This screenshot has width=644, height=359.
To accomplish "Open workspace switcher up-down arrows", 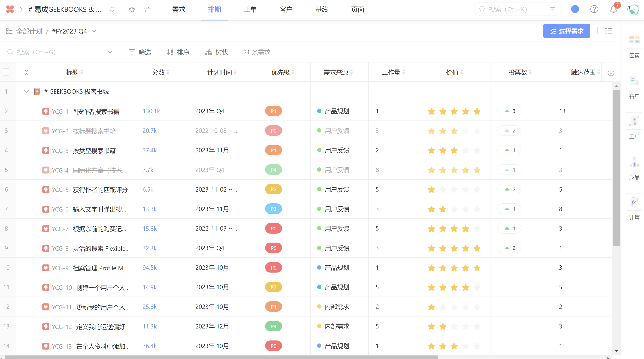I will [x=112, y=10].
